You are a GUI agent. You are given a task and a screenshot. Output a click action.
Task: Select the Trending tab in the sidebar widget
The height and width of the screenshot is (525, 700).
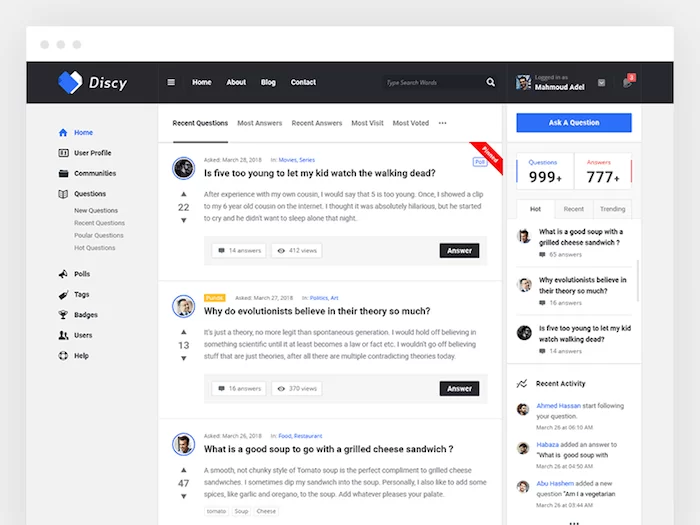[612, 209]
